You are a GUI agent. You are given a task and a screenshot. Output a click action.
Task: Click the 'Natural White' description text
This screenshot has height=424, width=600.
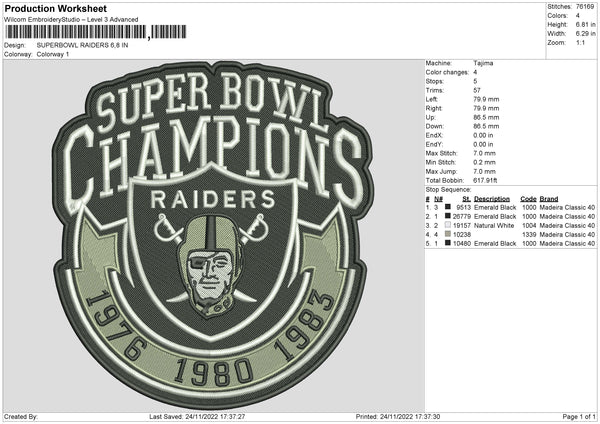(x=494, y=225)
